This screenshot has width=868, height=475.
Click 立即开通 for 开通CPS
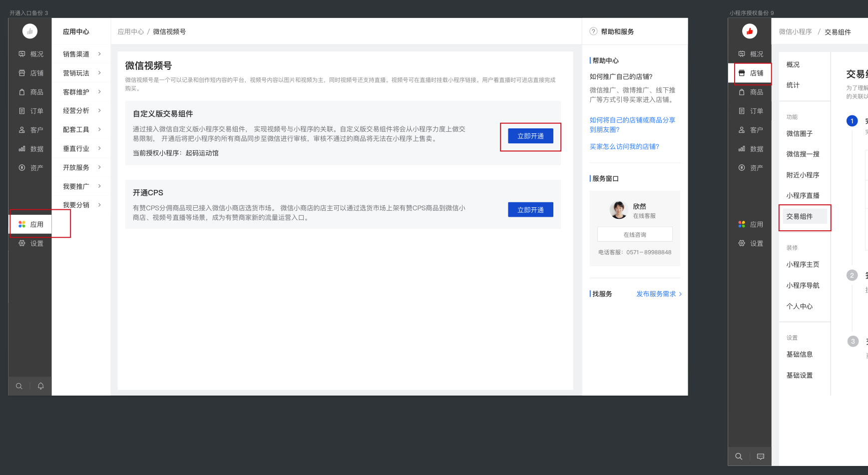click(530, 210)
